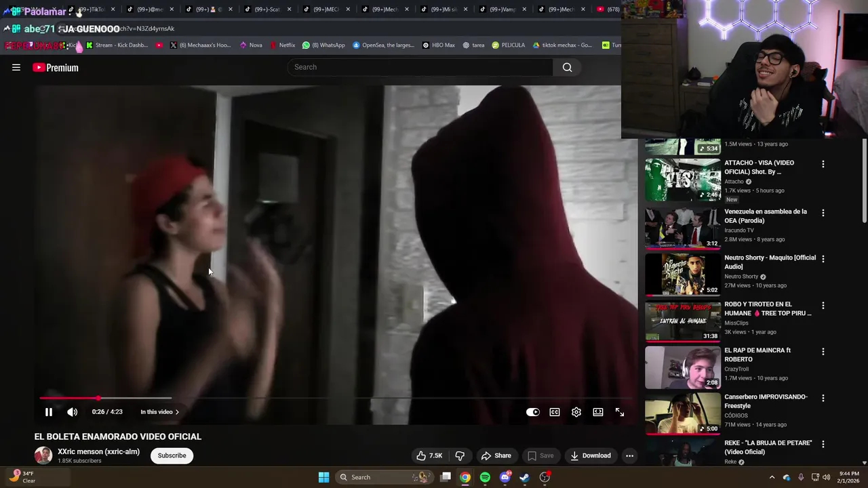Open Mechaaax's X bookmark
This screenshot has width=868, height=488.
(x=200, y=45)
